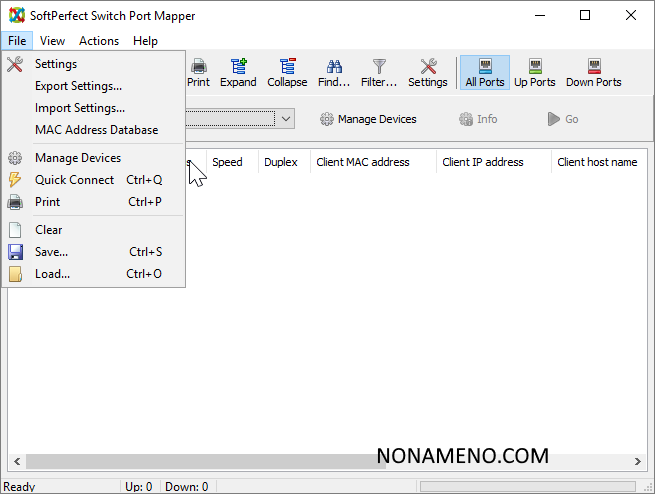
Task: Click the Print toolbar icon
Action: 198,72
